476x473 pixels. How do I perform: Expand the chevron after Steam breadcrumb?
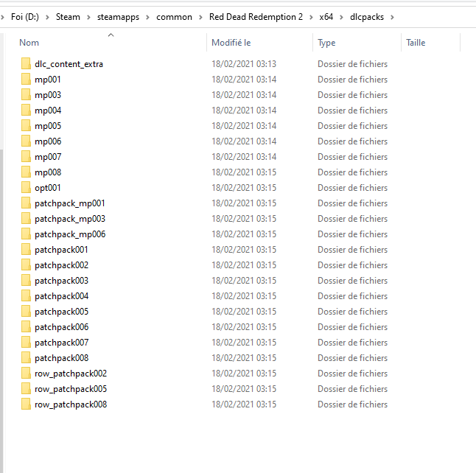(x=88, y=17)
